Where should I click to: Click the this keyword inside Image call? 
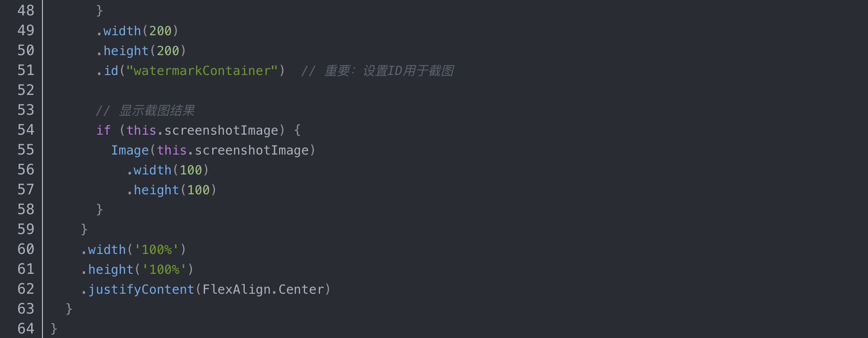pos(172,150)
